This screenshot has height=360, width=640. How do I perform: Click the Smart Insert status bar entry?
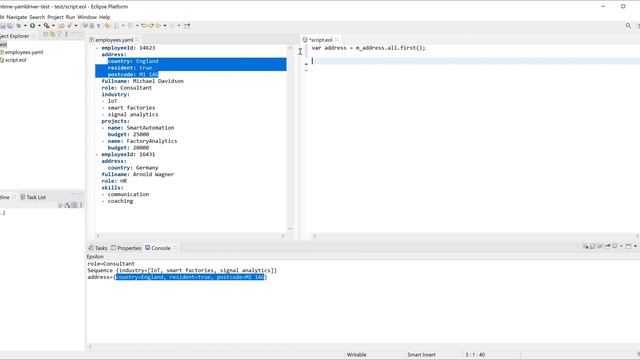tap(421, 355)
